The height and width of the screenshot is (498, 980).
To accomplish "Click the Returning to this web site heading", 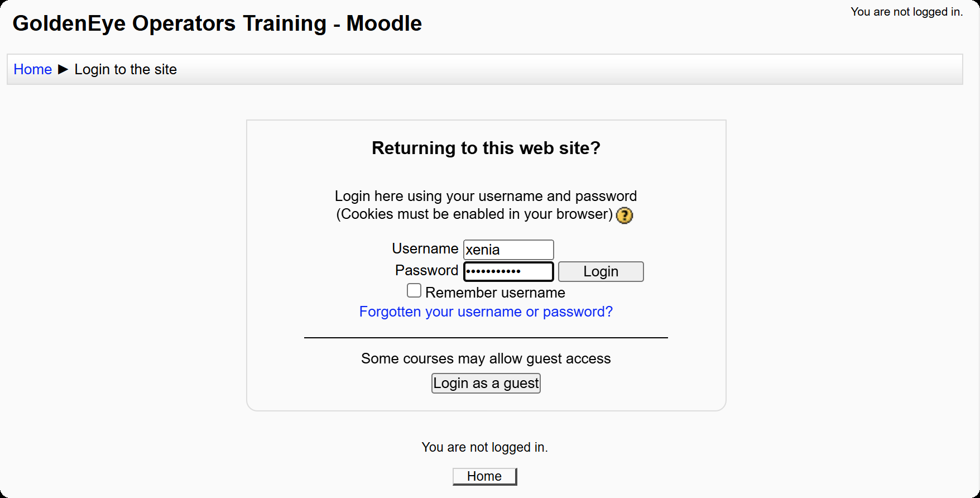I will coord(486,148).
